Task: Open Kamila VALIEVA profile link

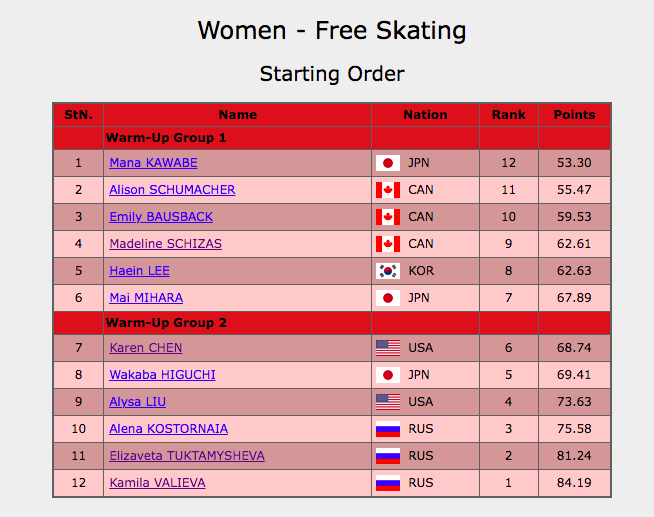Action: click(157, 483)
